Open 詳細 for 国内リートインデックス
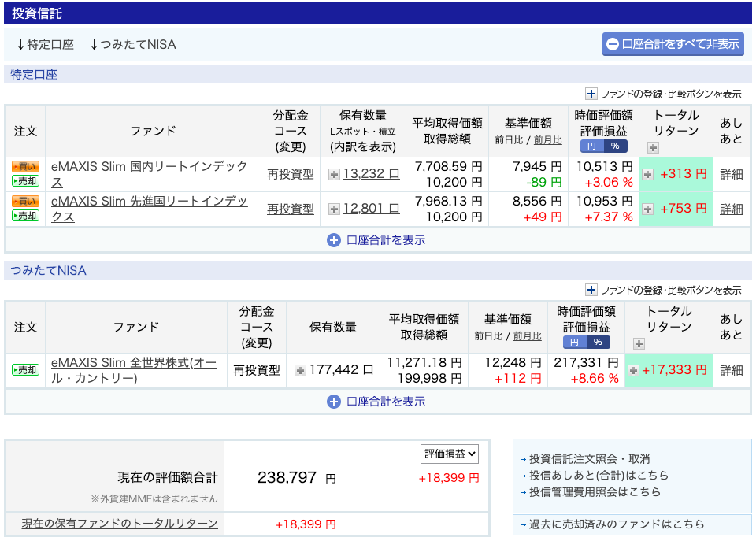The width and height of the screenshot is (756, 541). tap(731, 175)
